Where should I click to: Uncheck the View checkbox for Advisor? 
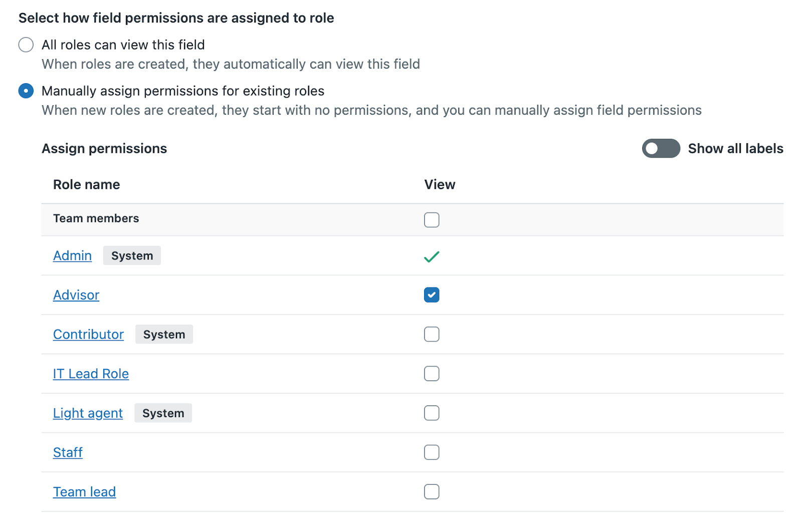[431, 295]
